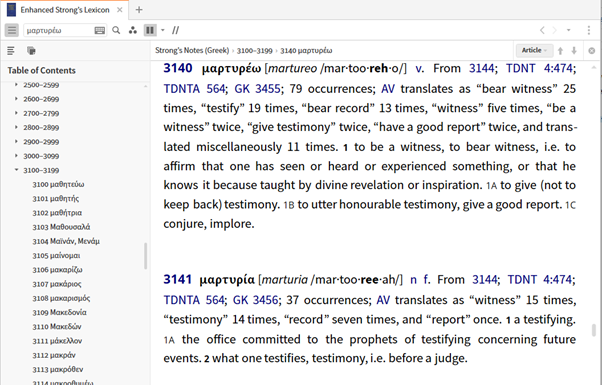Toggle the multiple columns view icon
The width and height of the screenshot is (602, 385).
coord(150,30)
